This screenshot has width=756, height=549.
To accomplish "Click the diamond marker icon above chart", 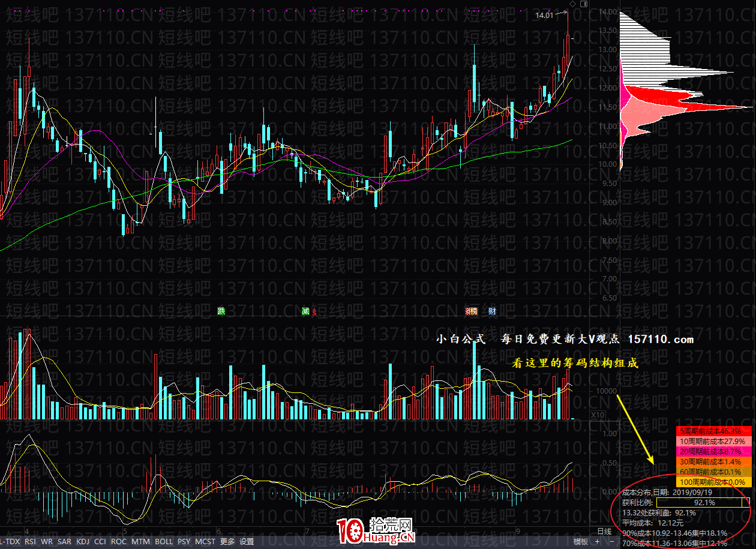I will point(572,4).
